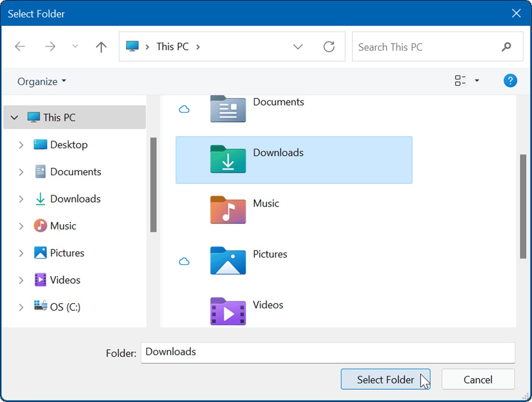Expand the address bar path dropdown
This screenshot has width=532, height=402.
coord(298,47)
